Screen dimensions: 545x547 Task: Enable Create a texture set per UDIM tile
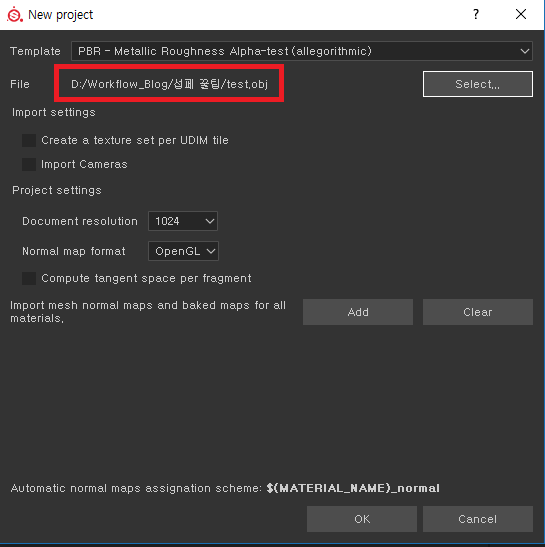tap(29, 140)
